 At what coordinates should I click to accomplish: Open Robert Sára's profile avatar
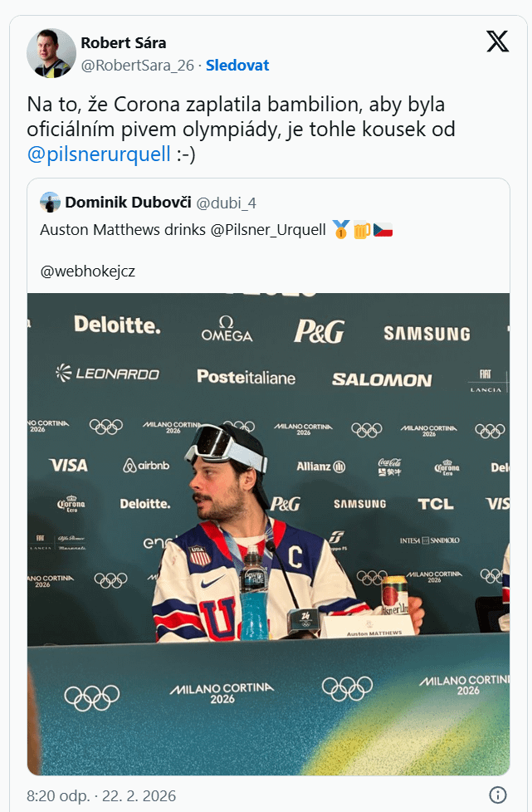click(51, 52)
